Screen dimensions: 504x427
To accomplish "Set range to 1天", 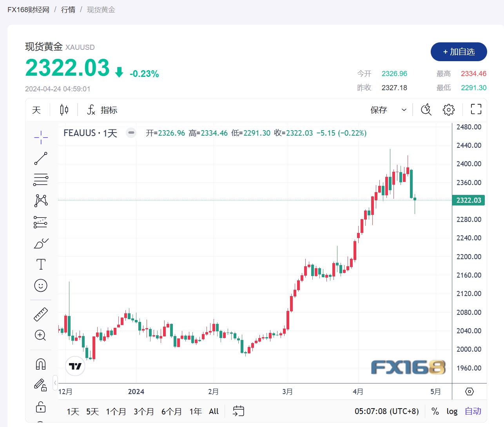I will tap(73, 411).
